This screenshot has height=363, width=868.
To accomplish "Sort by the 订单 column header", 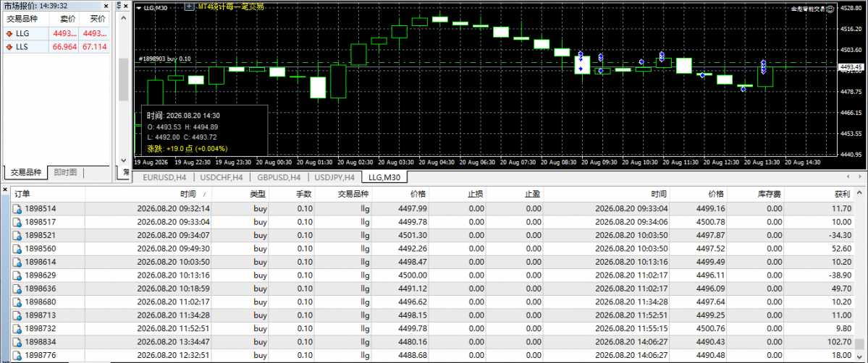I will (49, 195).
